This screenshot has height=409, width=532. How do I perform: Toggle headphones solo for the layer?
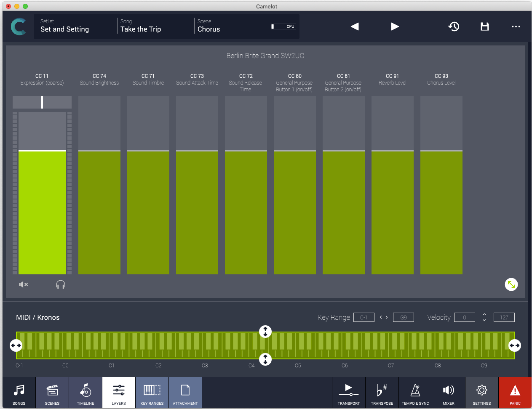click(x=61, y=285)
